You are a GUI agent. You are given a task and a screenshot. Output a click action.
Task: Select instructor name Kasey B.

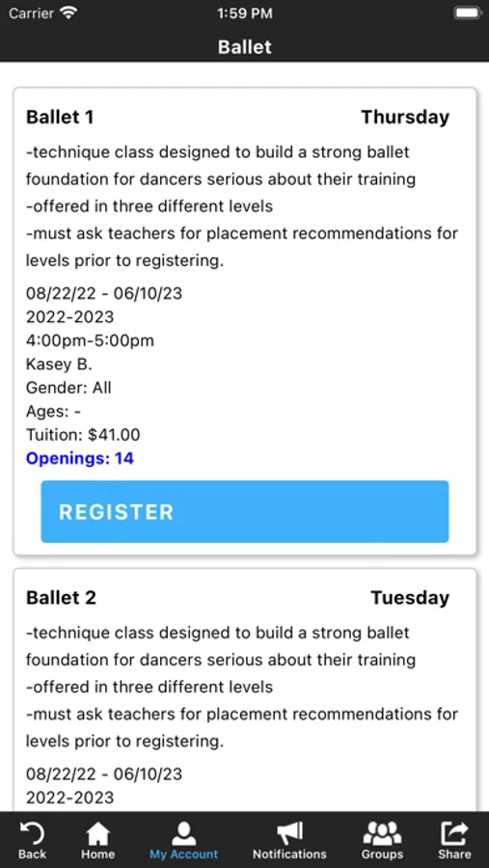click(59, 364)
